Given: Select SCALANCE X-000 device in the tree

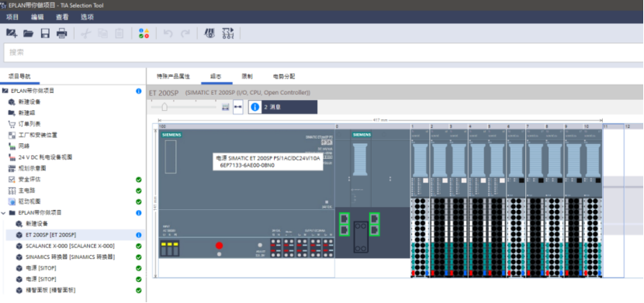Looking at the screenshot, I should point(71,246).
